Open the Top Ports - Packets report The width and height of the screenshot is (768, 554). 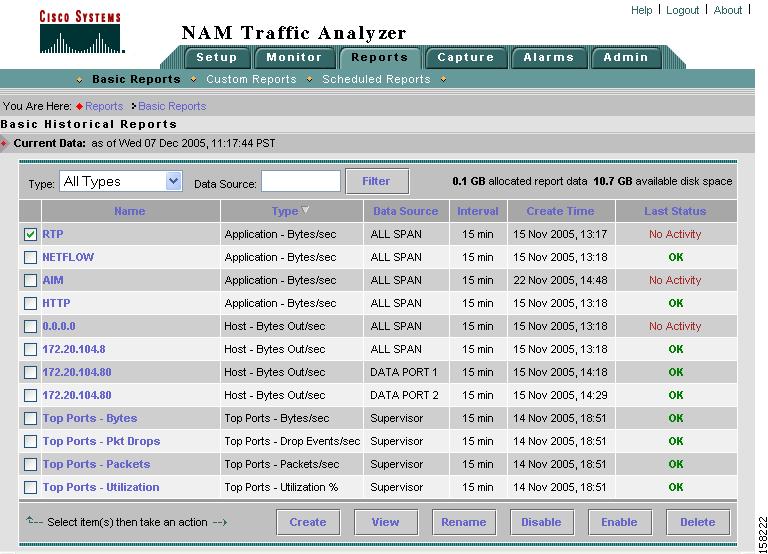[x=96, y=464]
